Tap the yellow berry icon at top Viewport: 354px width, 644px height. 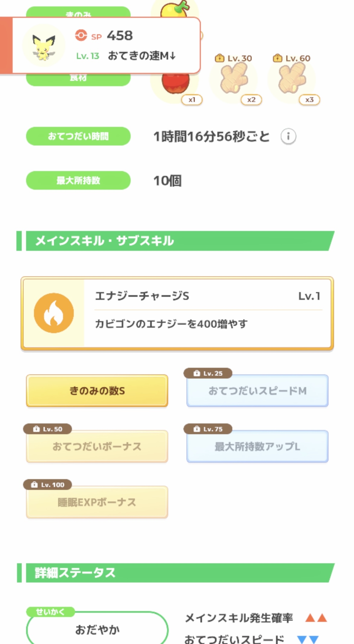pos(175,10)
